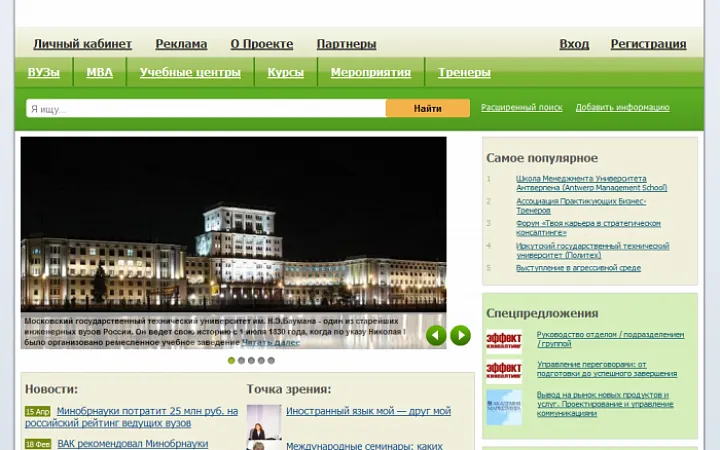
Task: Click the green previous slide arrow
Action: tap(436, 335)
